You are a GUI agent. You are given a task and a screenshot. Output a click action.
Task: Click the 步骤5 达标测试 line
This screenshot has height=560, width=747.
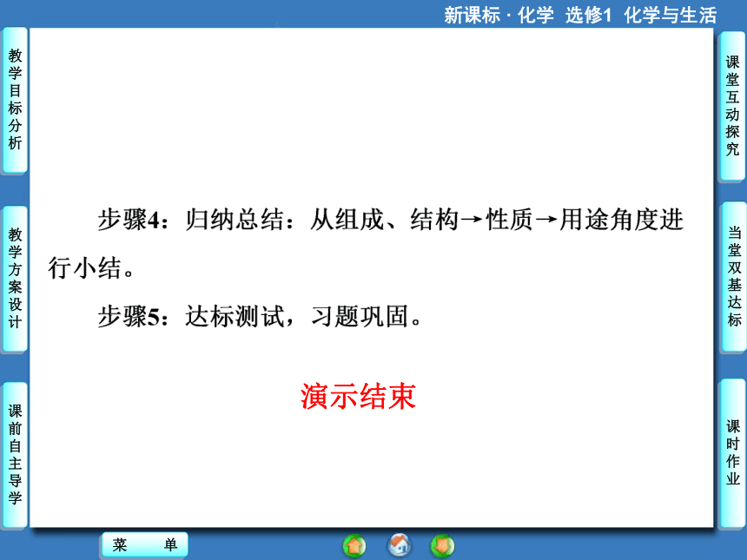click(260, 316)
